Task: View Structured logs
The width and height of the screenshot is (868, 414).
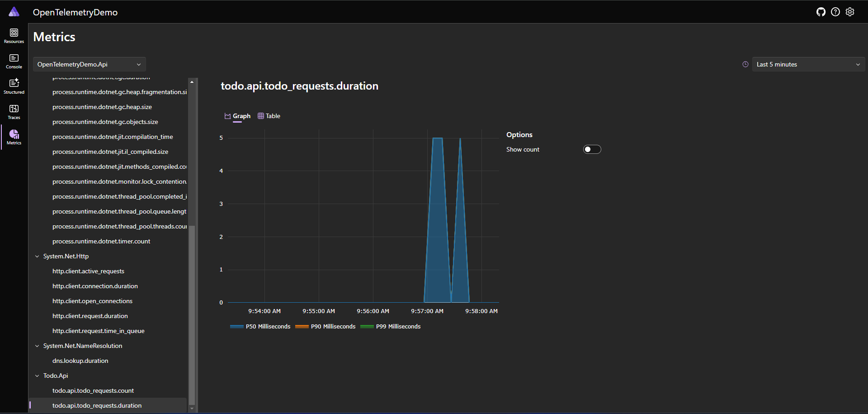Action: pyautogui.click(x=14, y=86)
